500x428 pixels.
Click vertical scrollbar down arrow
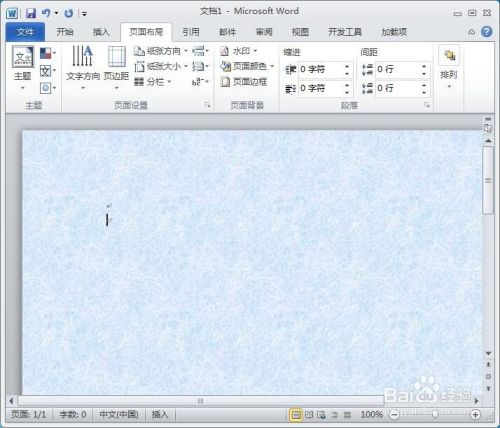pos(488,353)
